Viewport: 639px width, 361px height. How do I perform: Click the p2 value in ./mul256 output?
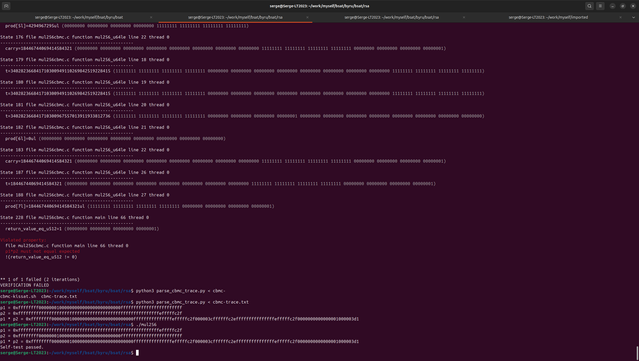click(x=91, y=336)
